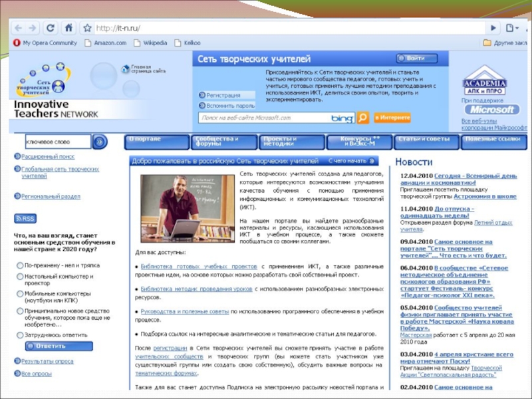Screen dimensions: 532x399
Task: Click the Microsoft logo
Action: (491, 110)
